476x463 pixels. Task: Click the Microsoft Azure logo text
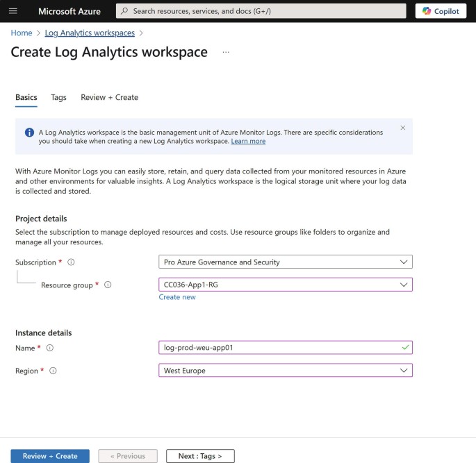[x=69, y=11]
